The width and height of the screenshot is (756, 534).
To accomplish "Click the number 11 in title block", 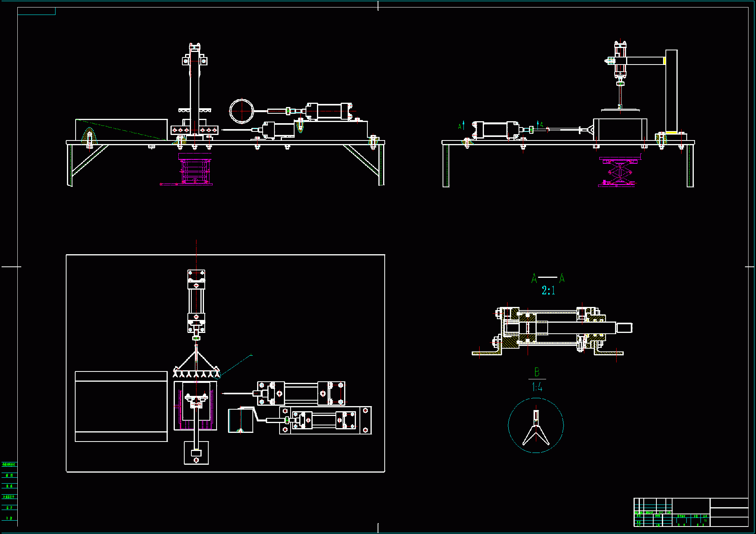I will (x=705, y=521).
